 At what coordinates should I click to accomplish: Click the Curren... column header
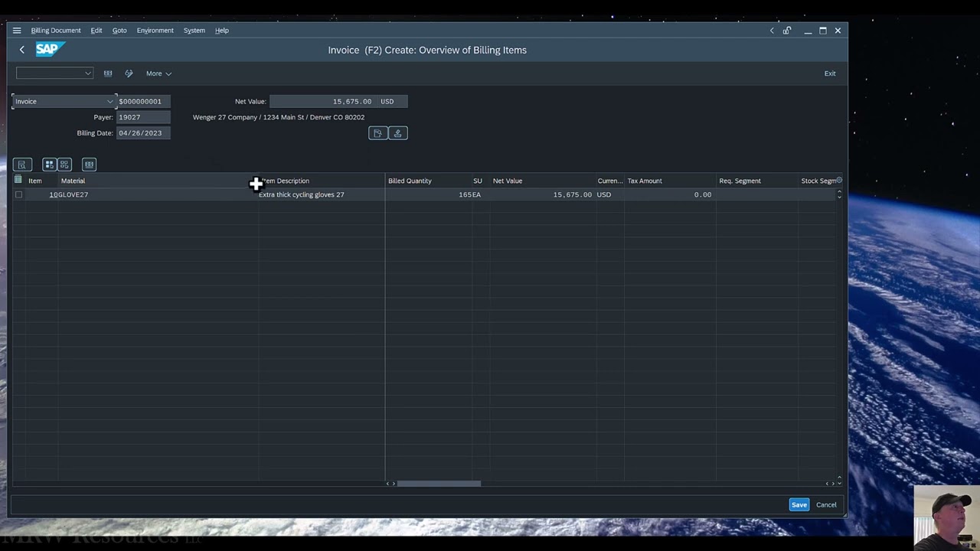pyautogui.click(x=610, y=181)
